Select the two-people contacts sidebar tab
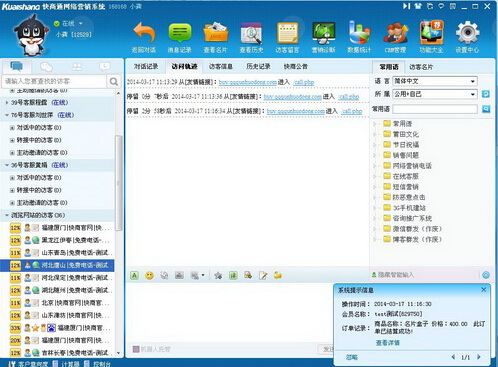Viewport: 498px width, 367px height. click(77, 67)
